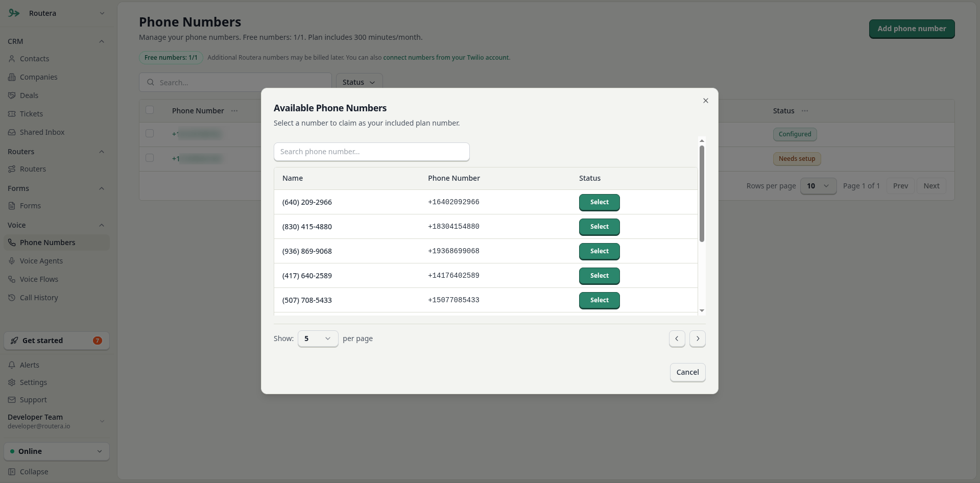Check the Needs setup row checkbox
Viewport: 980px width, 483px height.
pos(150,158)
